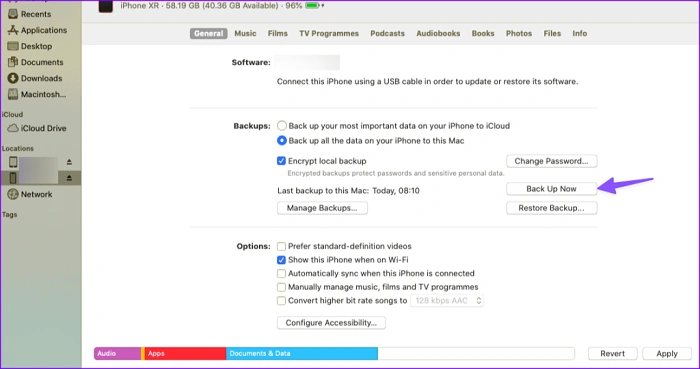
Task: Click the red Apps storage segment
Action: pos(185,353)
